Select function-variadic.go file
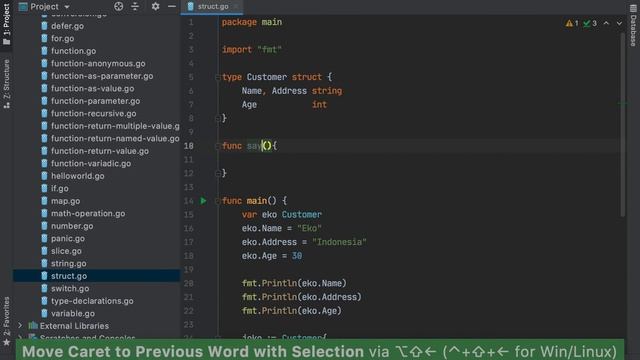This screenshot has width=640, height=360. (x=91, y=164)
